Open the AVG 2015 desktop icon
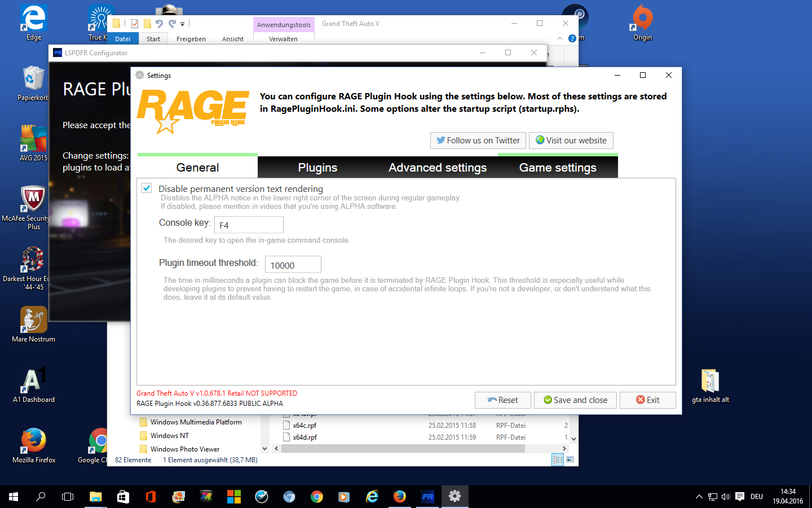Screen dimensions: 812x508 point(34,143)
